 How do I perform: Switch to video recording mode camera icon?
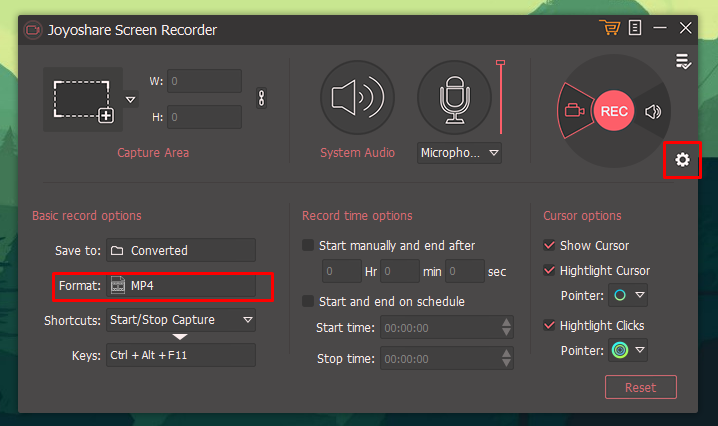574,110
